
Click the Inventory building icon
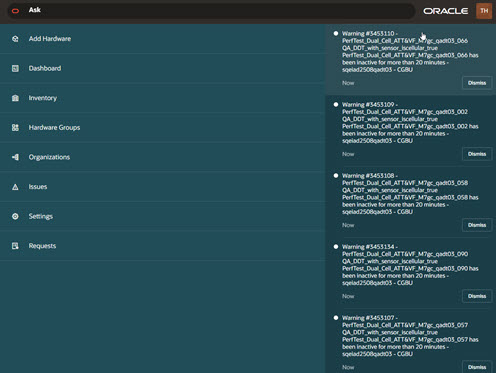[15, 98]
